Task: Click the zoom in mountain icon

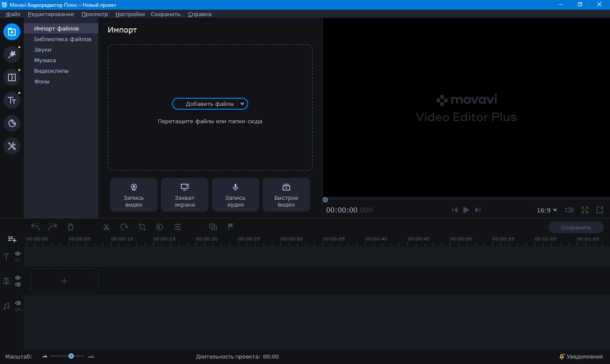Action: (91, 356)
